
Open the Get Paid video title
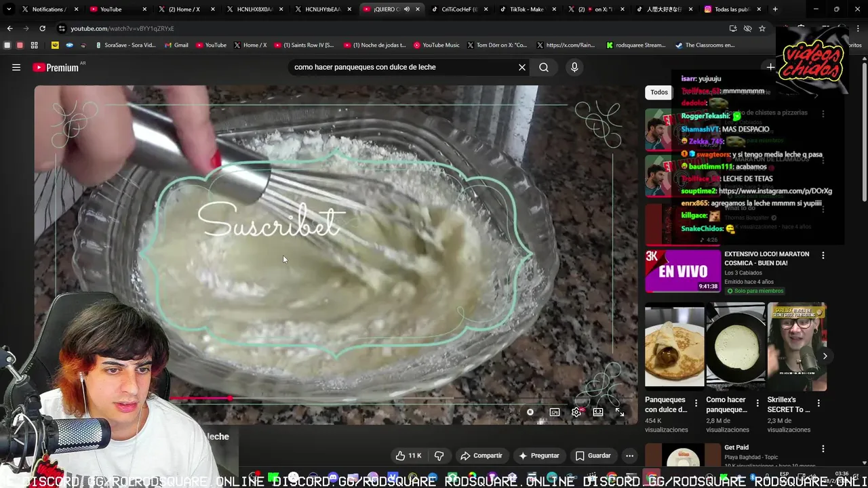(736, 447)
